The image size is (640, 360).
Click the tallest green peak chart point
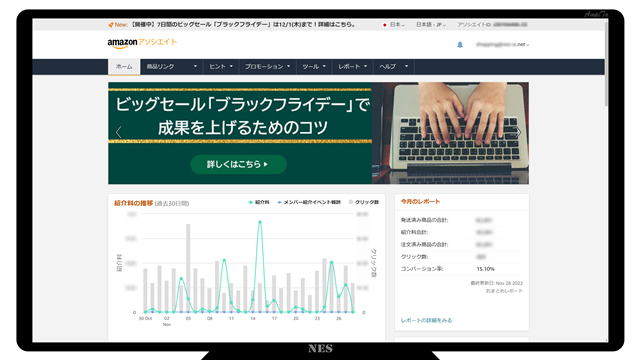[x=260, y=222]
